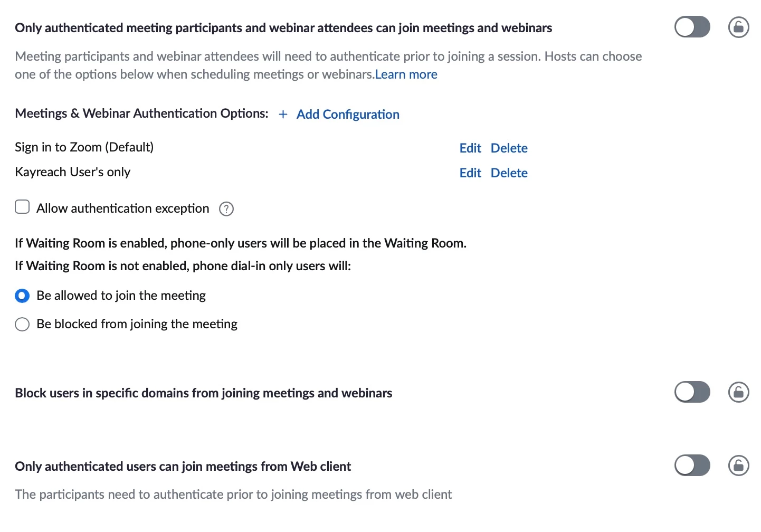The width and height of the screenshot is (761, 532).
Task: Select Be blocked from joining the meeting
Action: click(x=22, y=324)
